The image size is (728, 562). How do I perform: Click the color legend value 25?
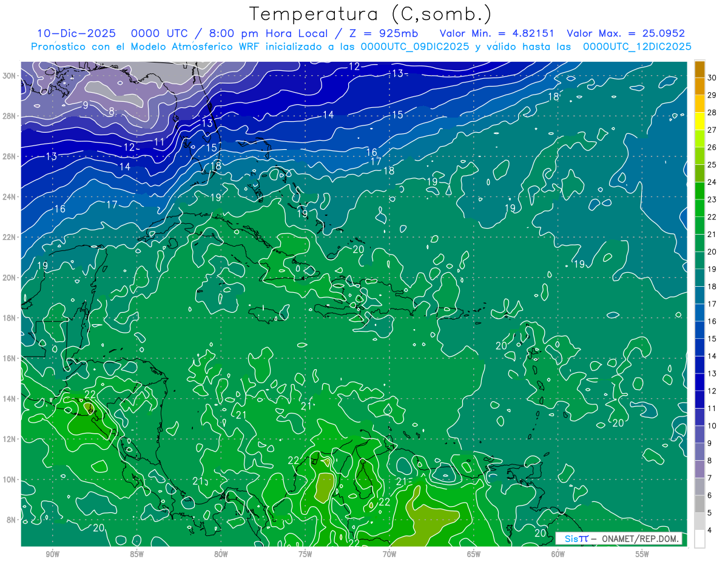pyautogui.click(x=713, y=165)
